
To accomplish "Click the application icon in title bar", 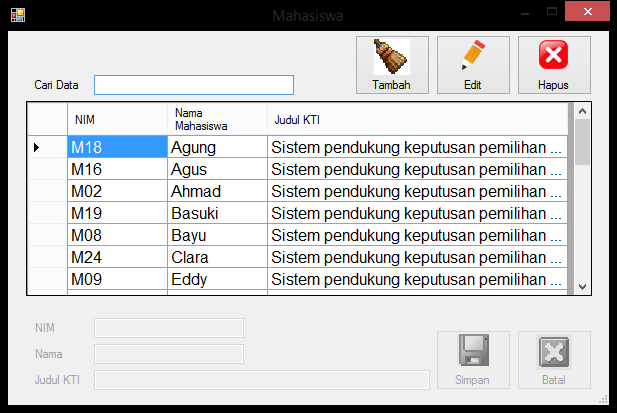I will click(x=17, y=15).
